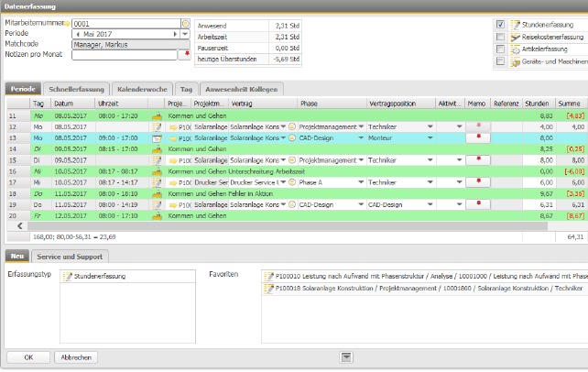Check the Artikelerfassung checkbox

[500, 49]
